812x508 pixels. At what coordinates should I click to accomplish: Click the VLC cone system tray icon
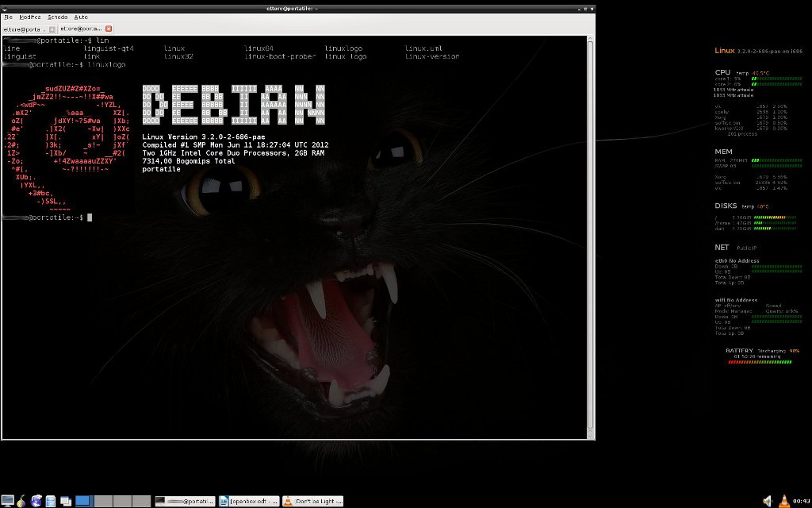pos(784,501)
